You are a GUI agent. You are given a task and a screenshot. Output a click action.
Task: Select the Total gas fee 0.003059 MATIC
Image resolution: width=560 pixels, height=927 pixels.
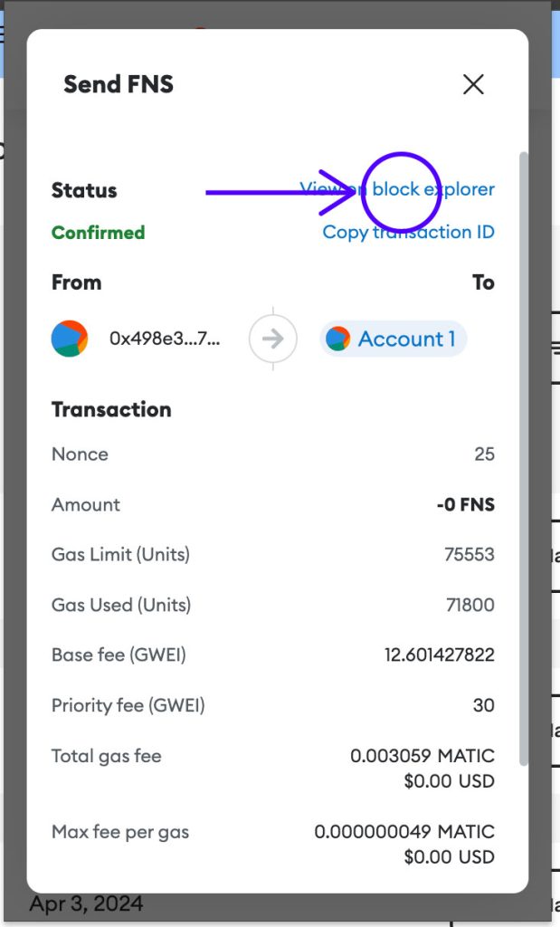[422, 756]
